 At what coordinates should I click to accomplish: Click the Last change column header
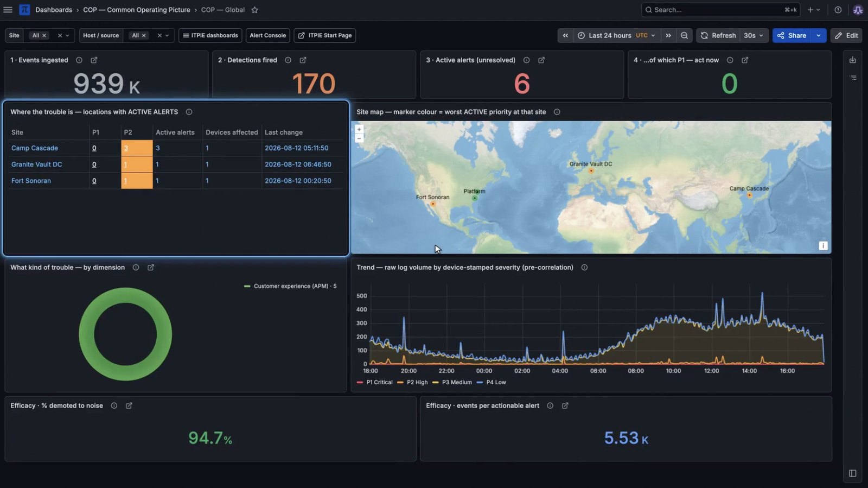(284, 132)
